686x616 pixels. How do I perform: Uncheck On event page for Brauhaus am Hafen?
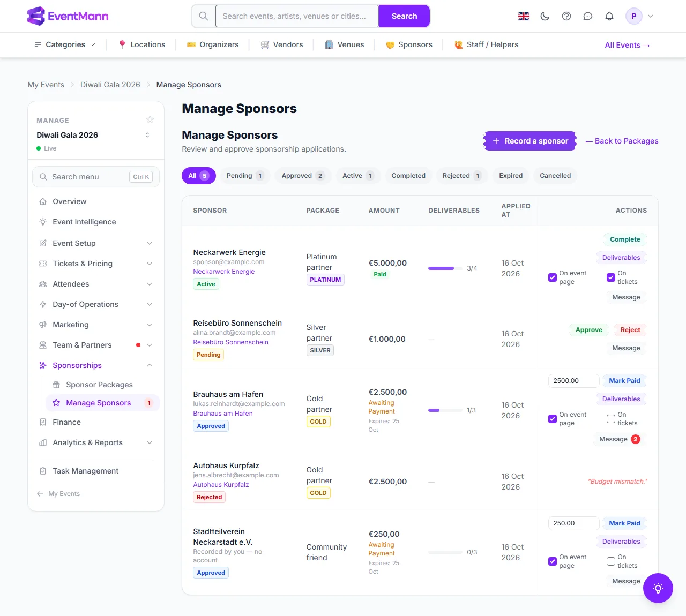553,419
